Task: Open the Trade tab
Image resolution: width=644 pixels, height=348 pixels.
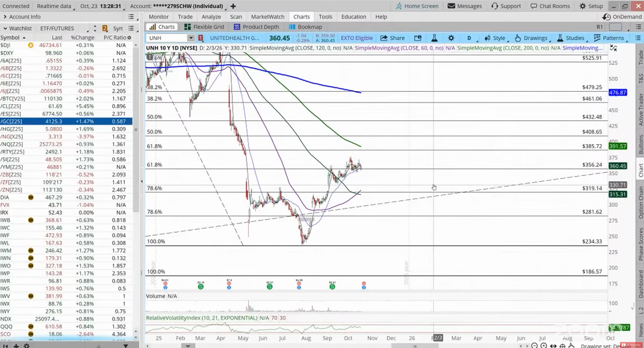Action: pyautogui.click(x=185, y=17)
